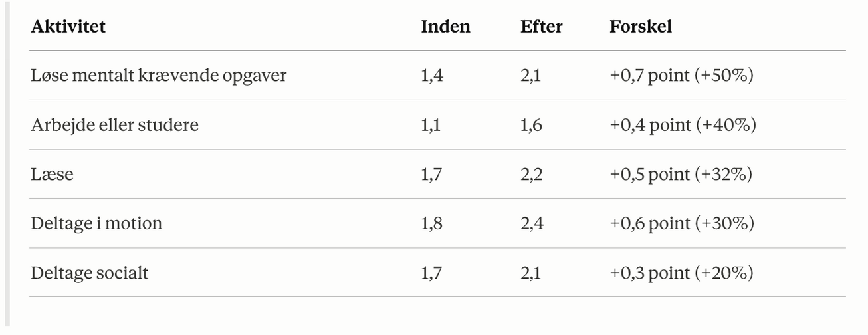The width and height of the screenshot is (868, 335).
Task: Select the Inden value 1,1
Action: tap(431, 125)
